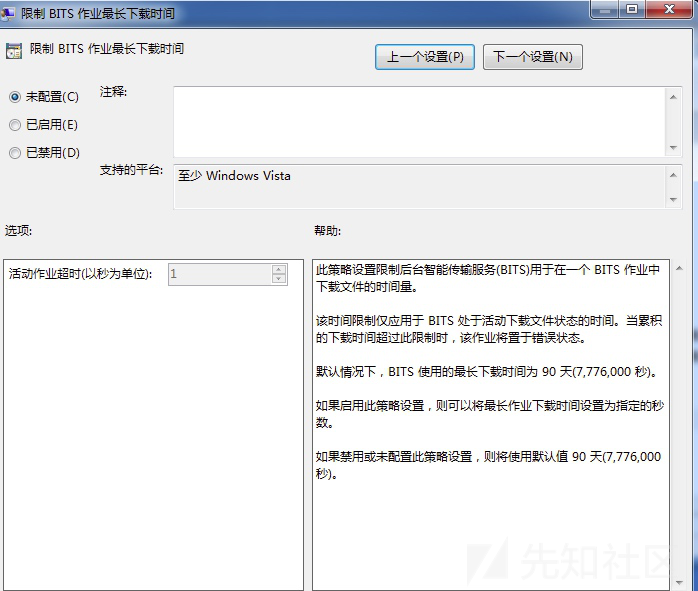
Task: Click help text about 90 天(7,776,000 秒) default
Action: click(x=488, y=372)
